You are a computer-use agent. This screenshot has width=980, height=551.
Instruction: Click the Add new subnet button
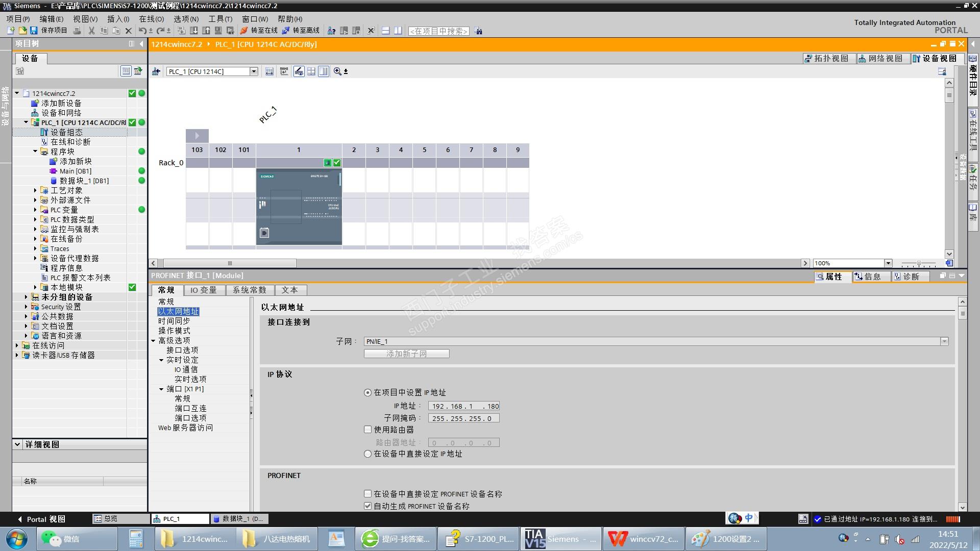(x=406, y=354)
